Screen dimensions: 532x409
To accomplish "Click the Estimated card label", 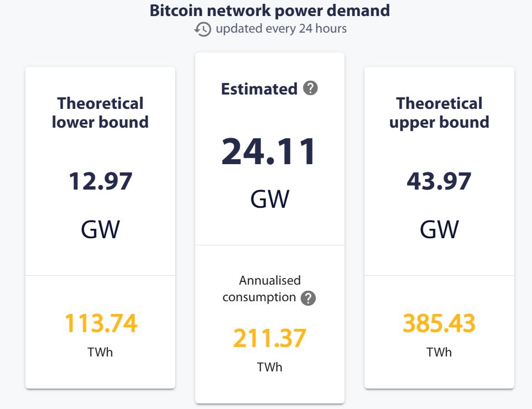I will point(259,89).
